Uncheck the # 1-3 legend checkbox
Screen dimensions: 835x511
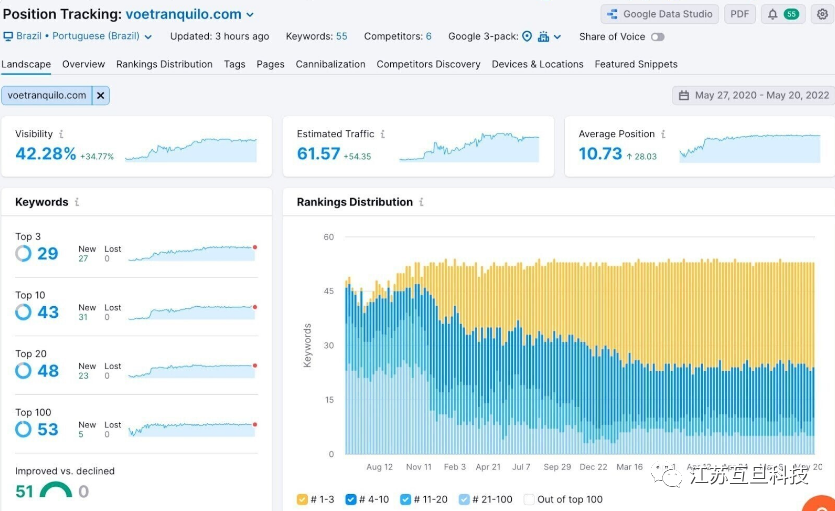pyautogui.click(x=303, y=499)
